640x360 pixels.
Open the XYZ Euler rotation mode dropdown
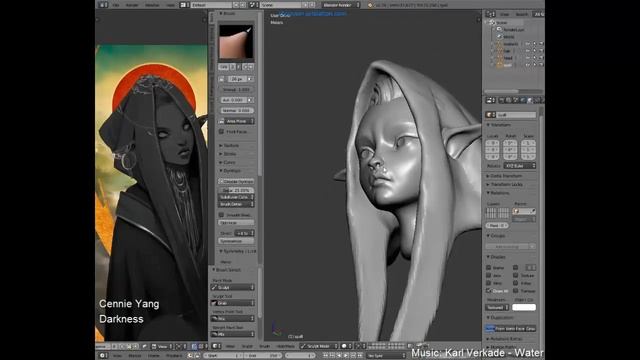[520, 166]
